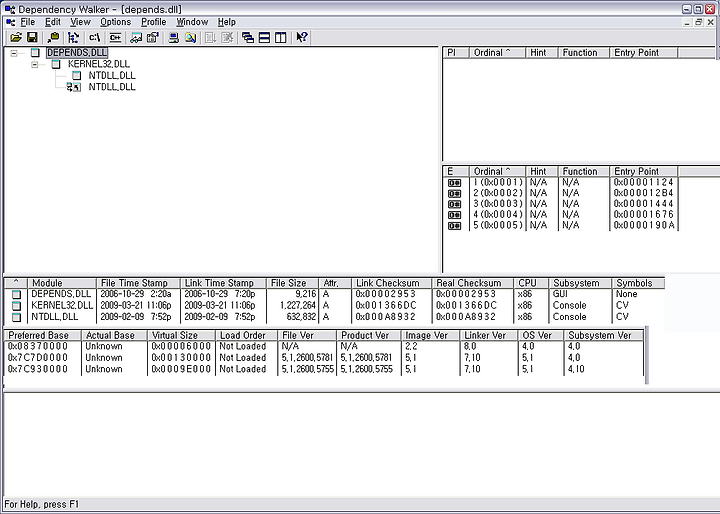Click the Start Profiling toolbar icon
Screen dimensions: 720x514
pos(211,38)
